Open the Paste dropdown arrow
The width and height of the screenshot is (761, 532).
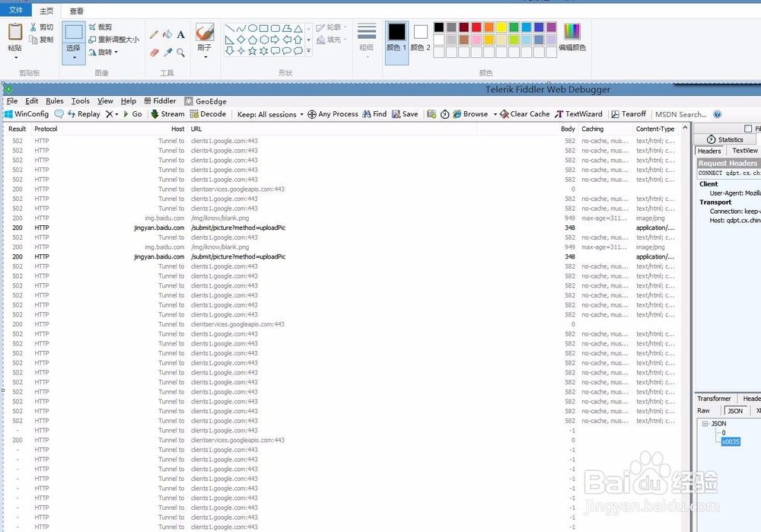click(15, 58)
